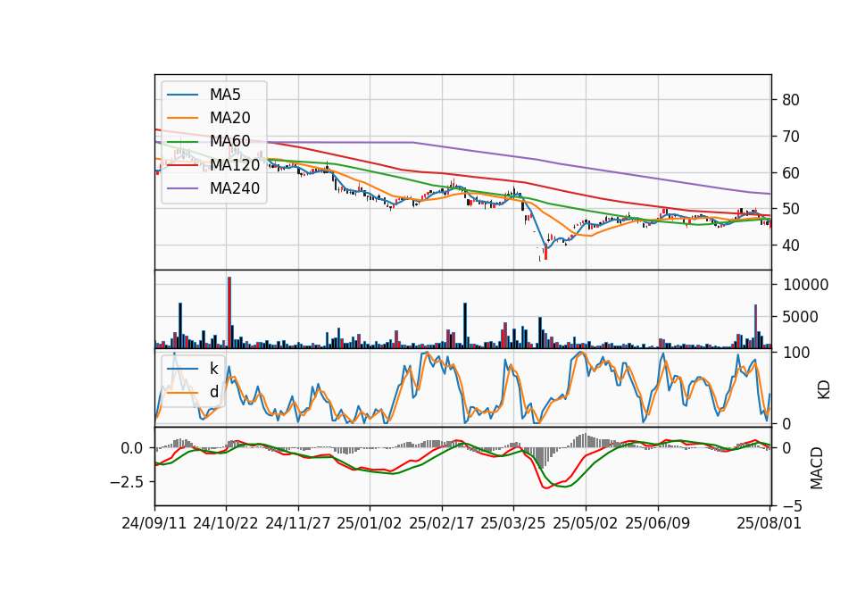Click the MACD left axis value −2.5
This screenshot has height=616, width=857.
click(127, 482)
